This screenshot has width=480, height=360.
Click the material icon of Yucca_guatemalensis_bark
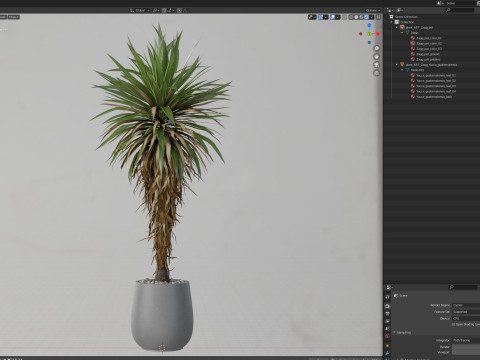click(x=413, y=97)
